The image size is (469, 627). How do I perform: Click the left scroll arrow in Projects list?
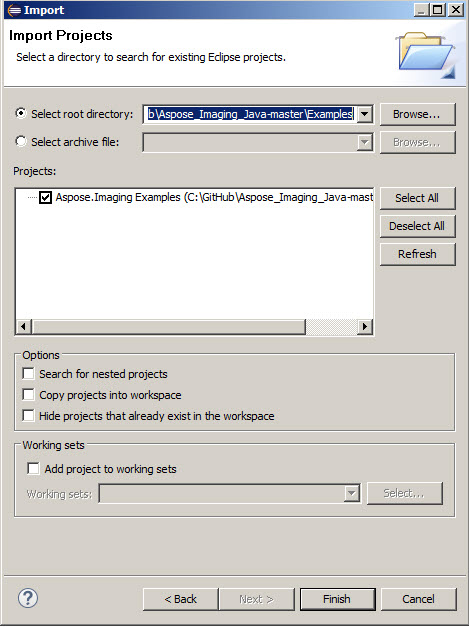coord(24,327)
